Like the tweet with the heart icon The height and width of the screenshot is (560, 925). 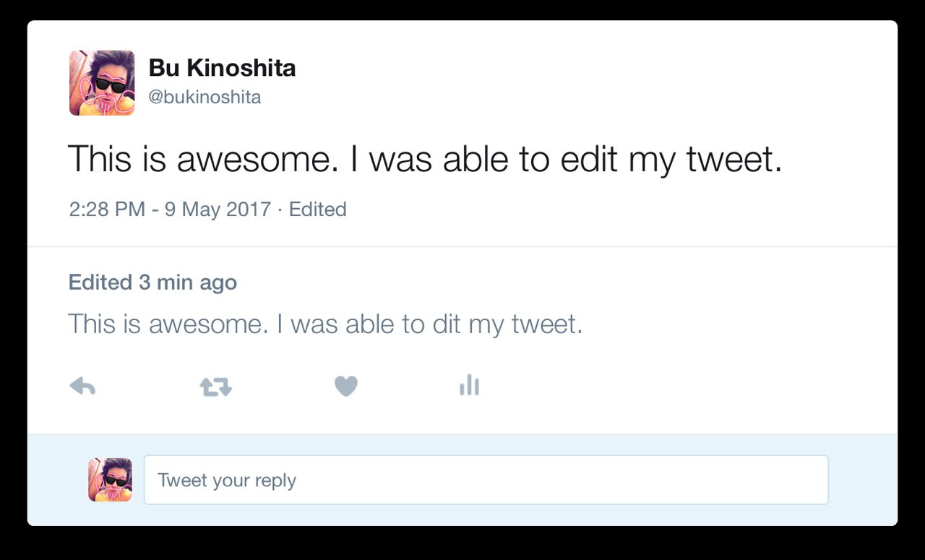coord(346,387)
